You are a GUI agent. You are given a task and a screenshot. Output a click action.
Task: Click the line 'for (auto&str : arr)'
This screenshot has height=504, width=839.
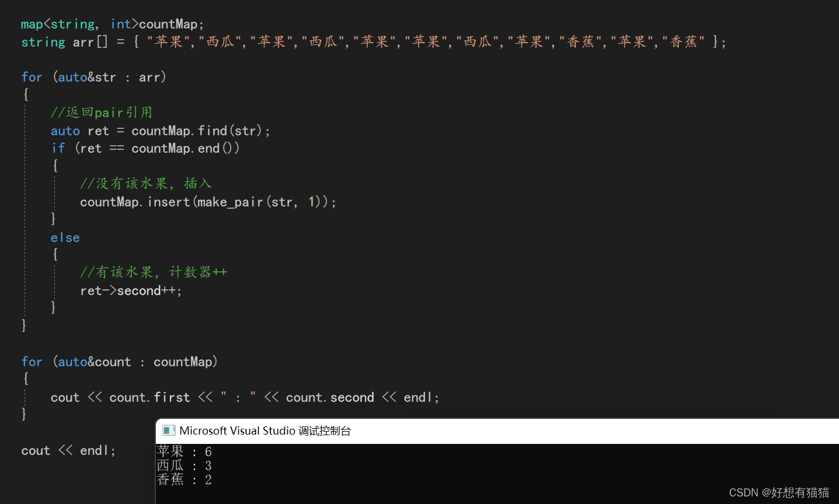(94, 77)
